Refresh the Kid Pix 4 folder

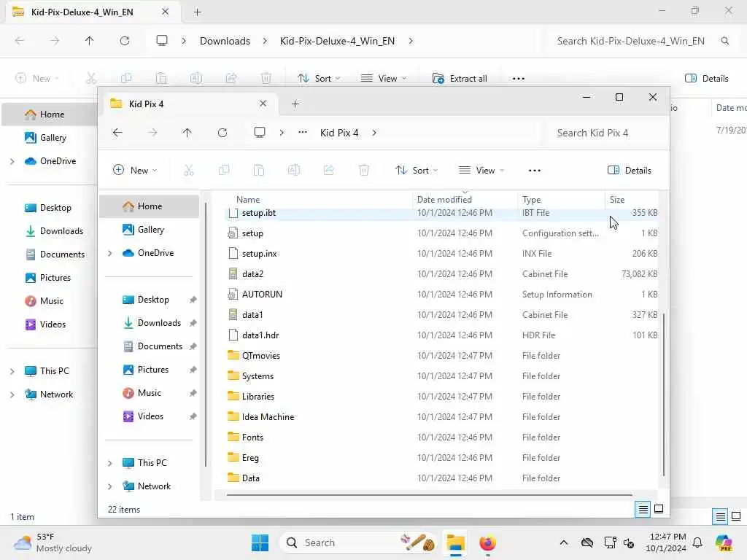pos(222,133)
